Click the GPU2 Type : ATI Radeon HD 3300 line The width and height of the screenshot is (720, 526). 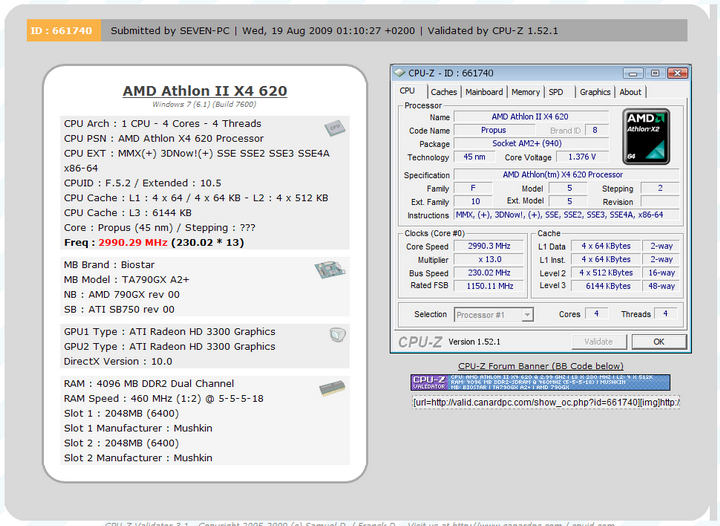pos(169,347)
